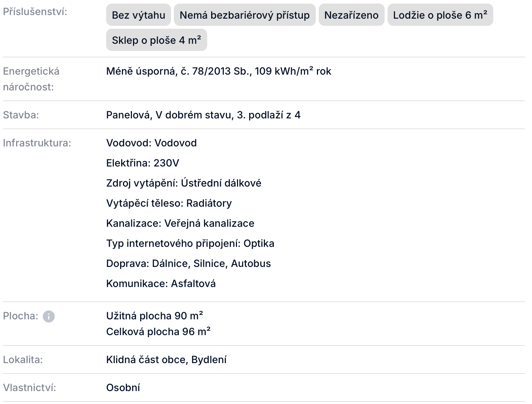Select the "Nemá bezbariérový přístup" chip
This screenshot has height=404, width=532.
pyautogui.click(x=244, y=15)
